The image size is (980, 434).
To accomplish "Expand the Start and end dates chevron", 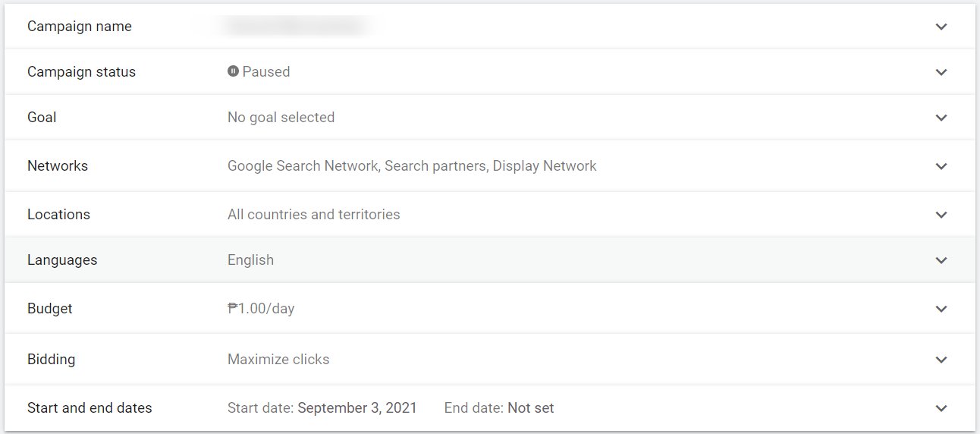I will pos(941,408).
